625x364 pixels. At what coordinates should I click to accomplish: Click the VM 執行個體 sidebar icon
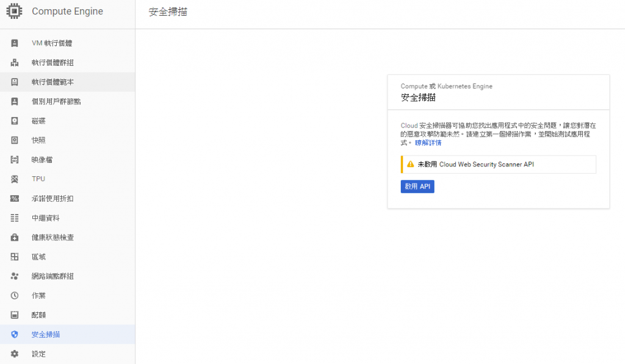[x=15, y=43]
